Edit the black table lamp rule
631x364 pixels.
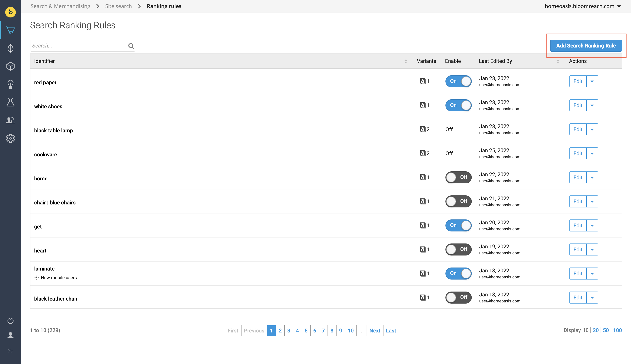coord(578,129)
